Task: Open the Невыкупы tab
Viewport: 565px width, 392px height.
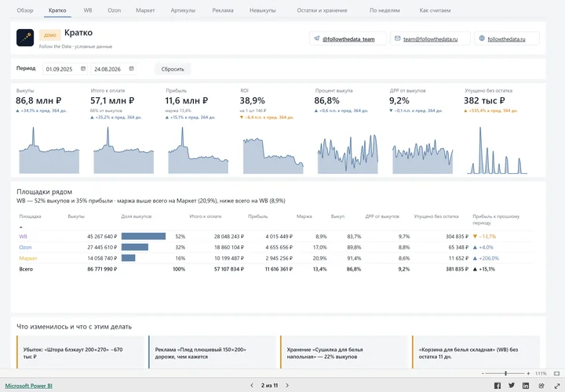Action: click(263, 10)
